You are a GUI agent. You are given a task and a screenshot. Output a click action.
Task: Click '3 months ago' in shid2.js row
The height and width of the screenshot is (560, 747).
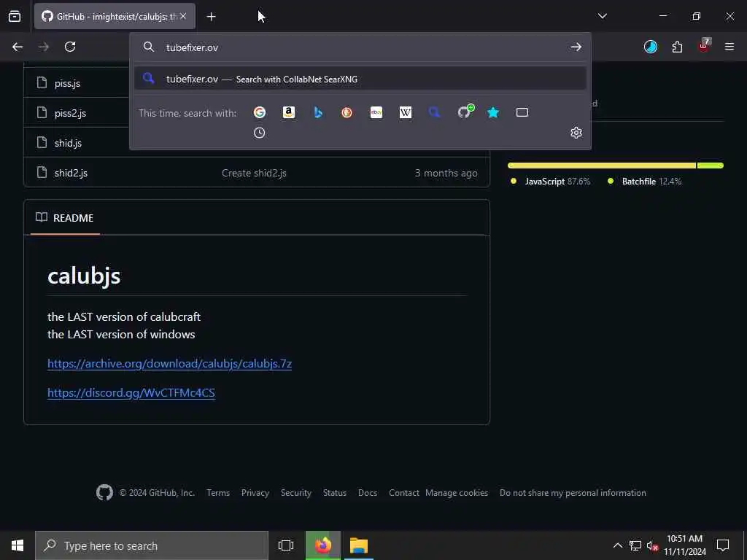pyautogui.click(x=446, y=173)
